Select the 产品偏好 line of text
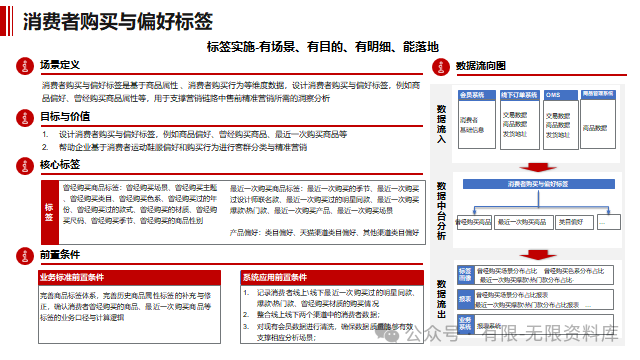This screenshot has height=360, width=640. point(324,233)
